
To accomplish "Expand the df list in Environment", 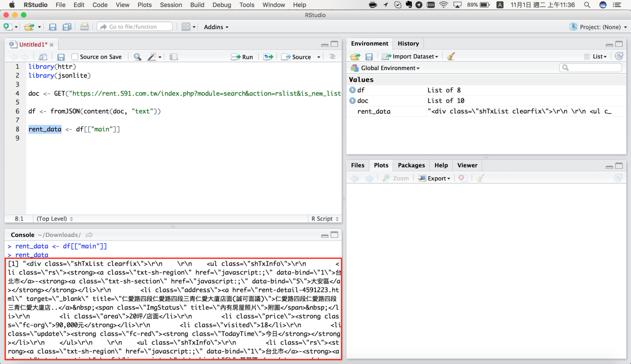I will click(x=352, y=90).
